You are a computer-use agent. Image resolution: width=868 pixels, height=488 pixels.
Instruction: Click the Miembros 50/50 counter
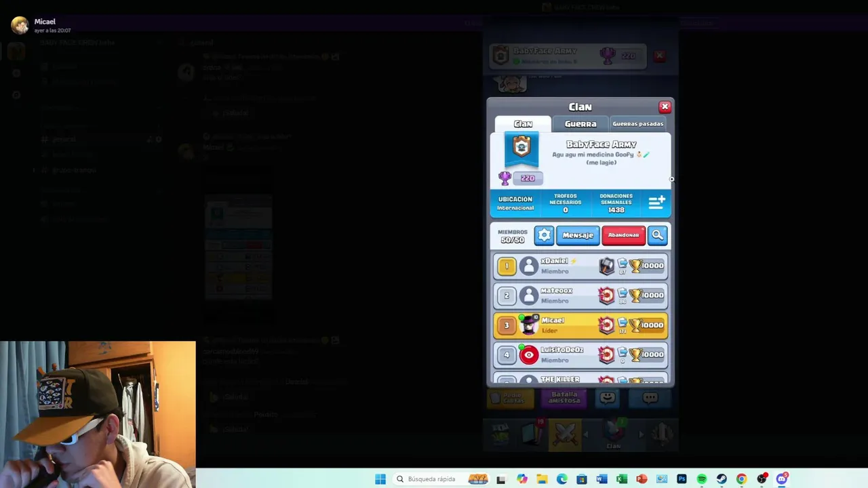tap(513, 236)
